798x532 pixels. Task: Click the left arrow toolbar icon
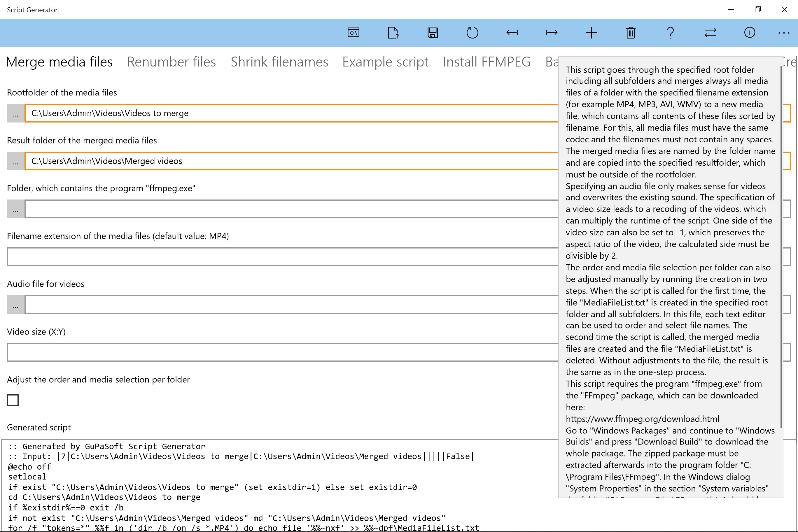point(512,33)
